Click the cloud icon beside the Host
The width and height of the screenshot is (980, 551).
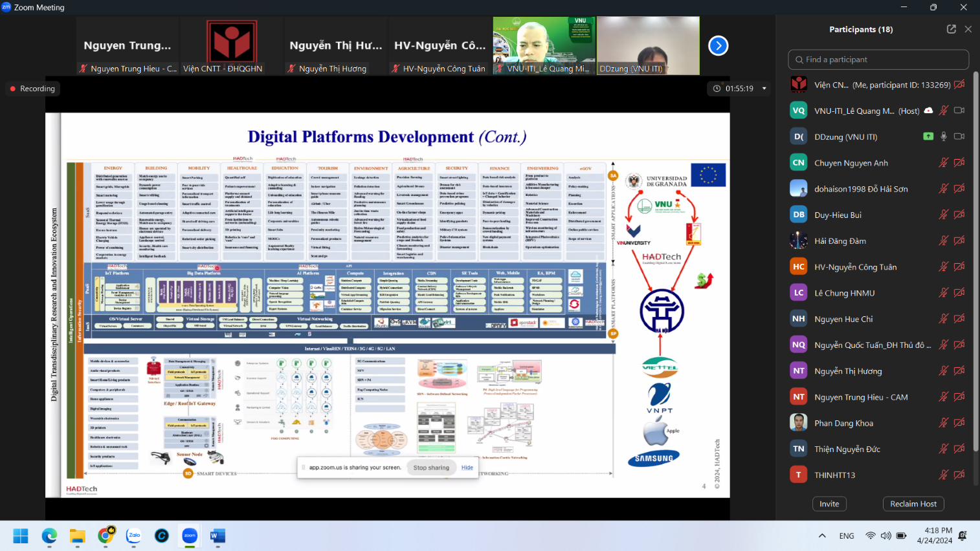point(928,111)
